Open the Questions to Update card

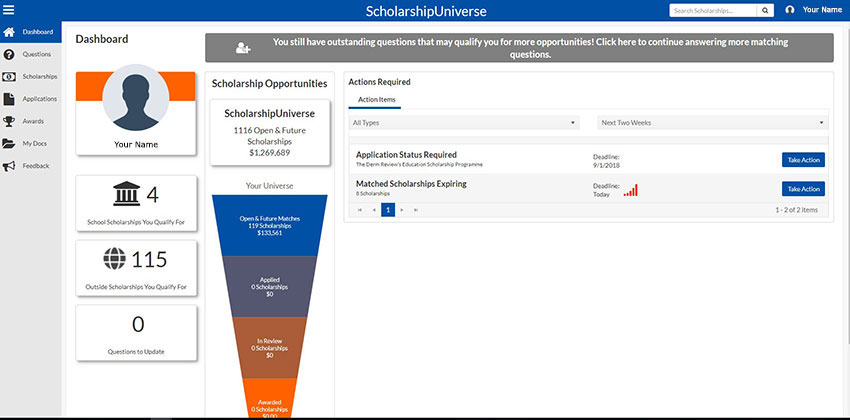[x=136, y=333]
